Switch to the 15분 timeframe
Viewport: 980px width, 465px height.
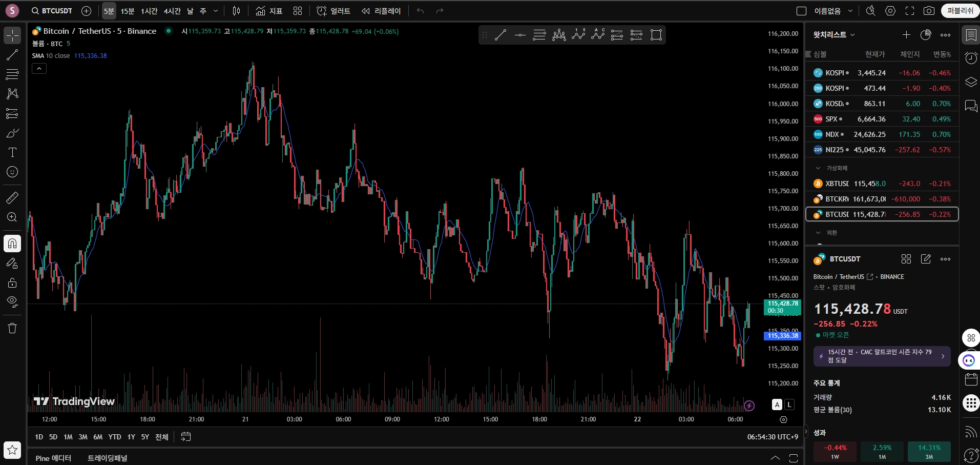[128, 11]
